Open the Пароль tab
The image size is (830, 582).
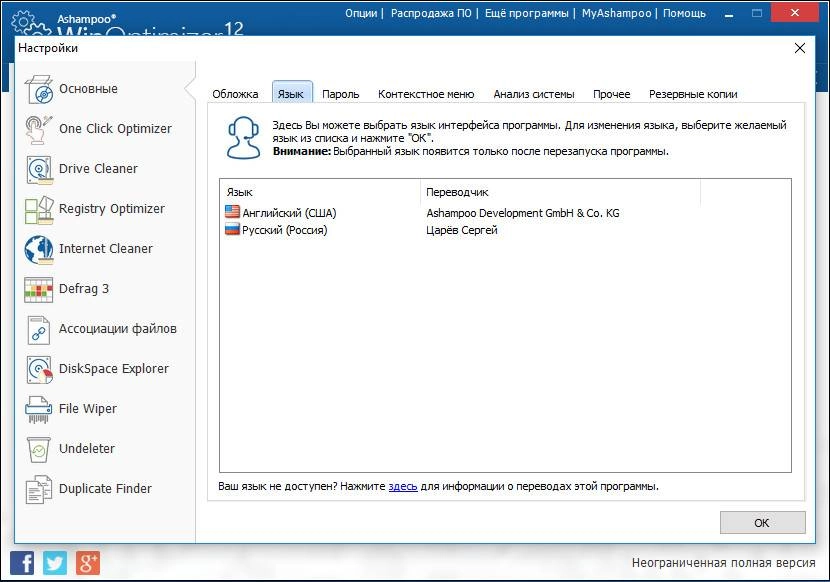point(340,94)
